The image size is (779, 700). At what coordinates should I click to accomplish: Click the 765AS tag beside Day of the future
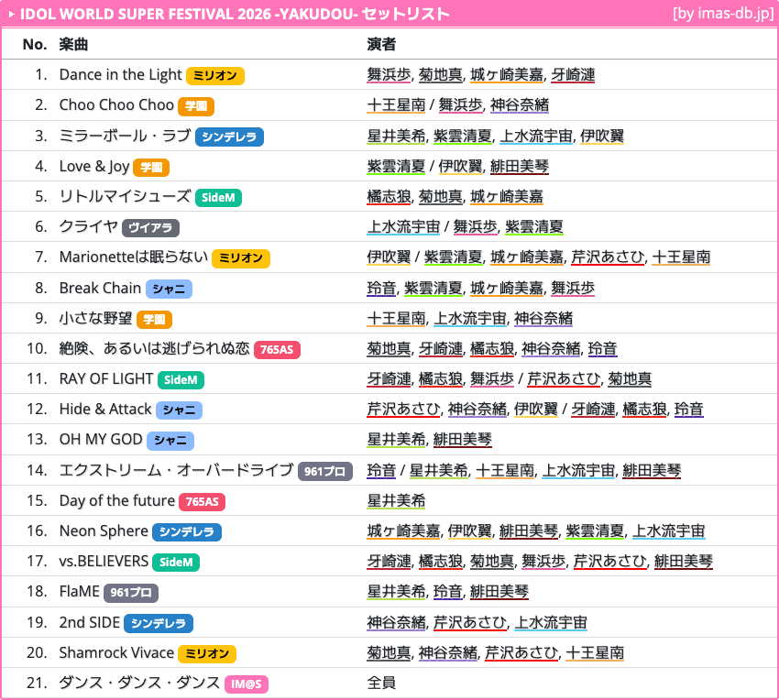(x=203, y=501)
